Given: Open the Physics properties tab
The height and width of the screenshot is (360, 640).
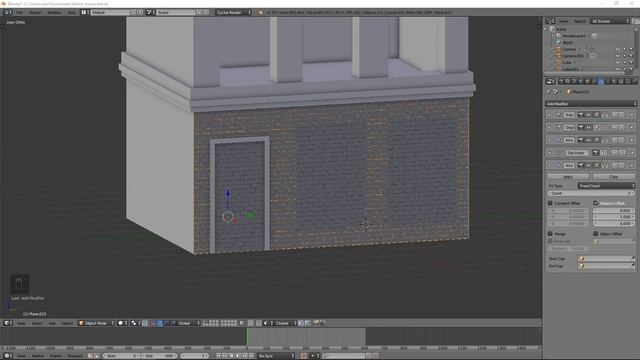Looking at the screenshot, I should tap(635, 82).
